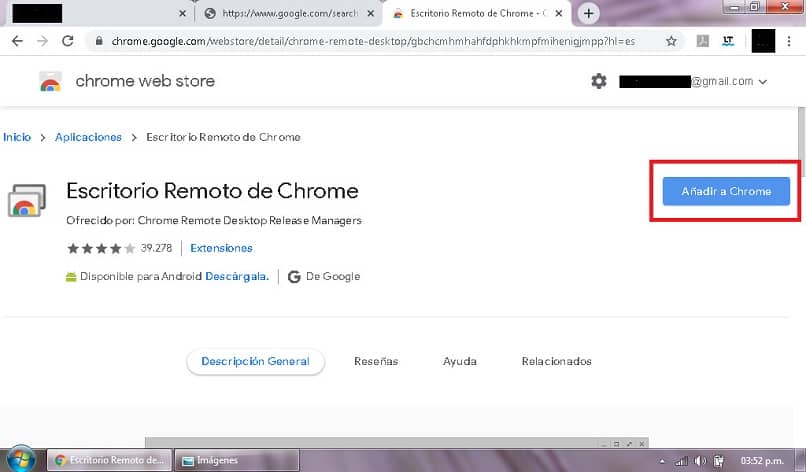Open web store settings gear
Viewport: 806px width, 472px height.
click(x=599, y=81)
